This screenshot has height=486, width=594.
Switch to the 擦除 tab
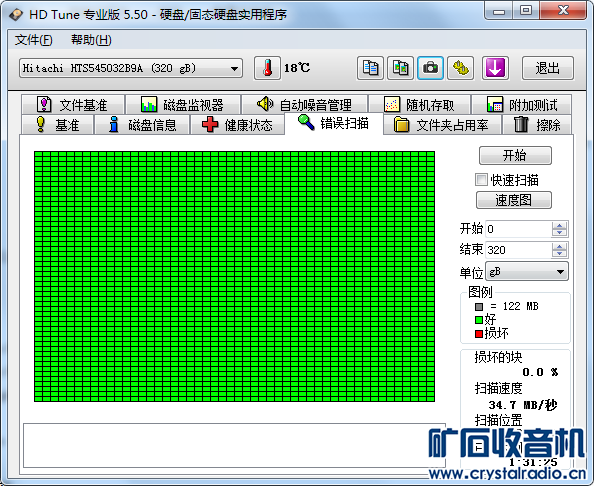tap(537, 125)
